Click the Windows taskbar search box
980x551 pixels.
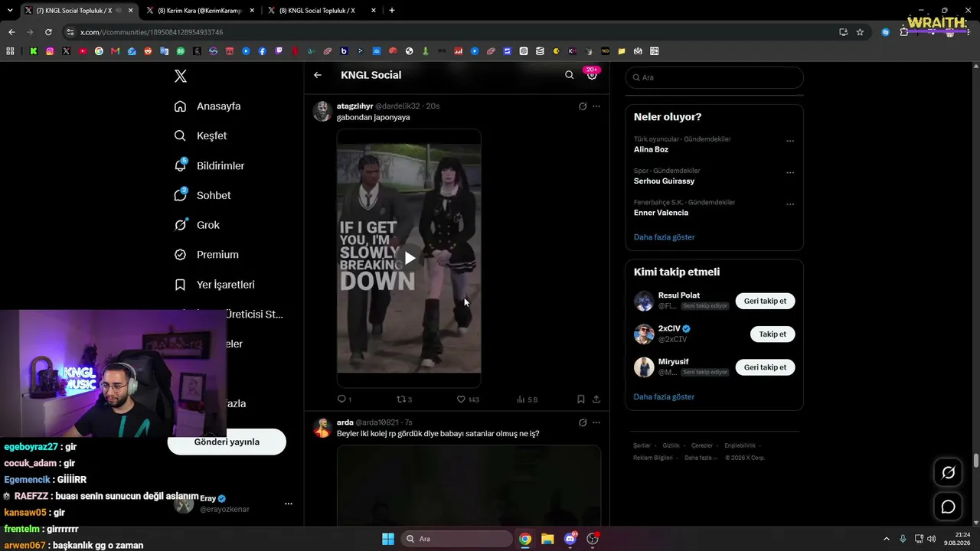click(457, 539)
